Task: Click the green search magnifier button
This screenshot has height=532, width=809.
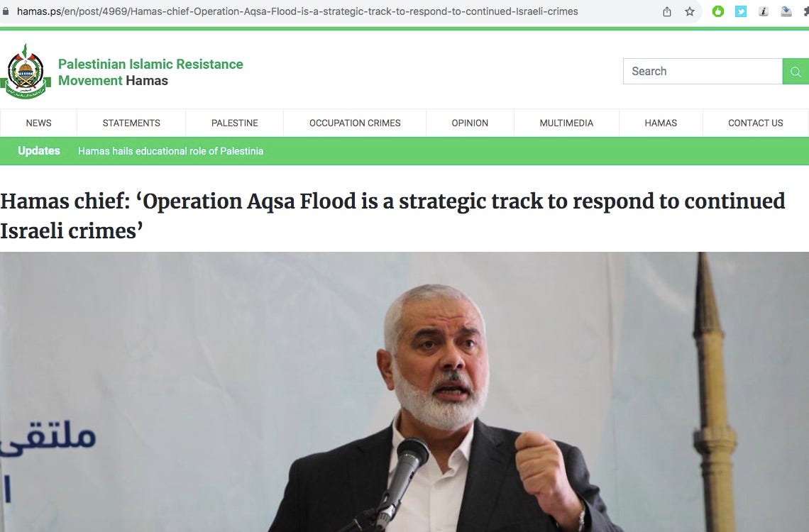Action: click(x=796, y=72)
